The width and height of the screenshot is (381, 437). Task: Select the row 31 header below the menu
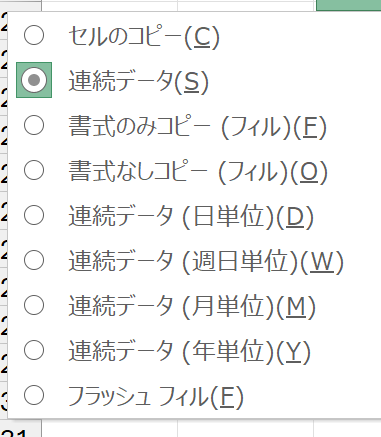(21, 429)
